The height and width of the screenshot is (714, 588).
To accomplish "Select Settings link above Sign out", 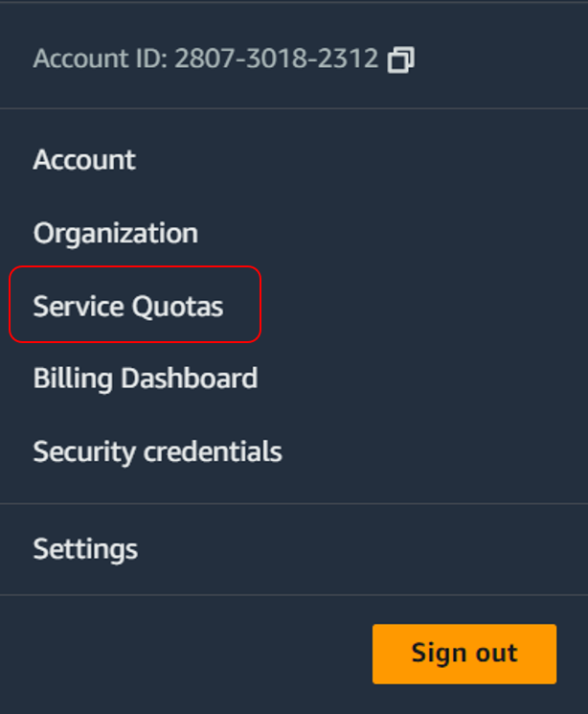I will [x=85, y=549].
